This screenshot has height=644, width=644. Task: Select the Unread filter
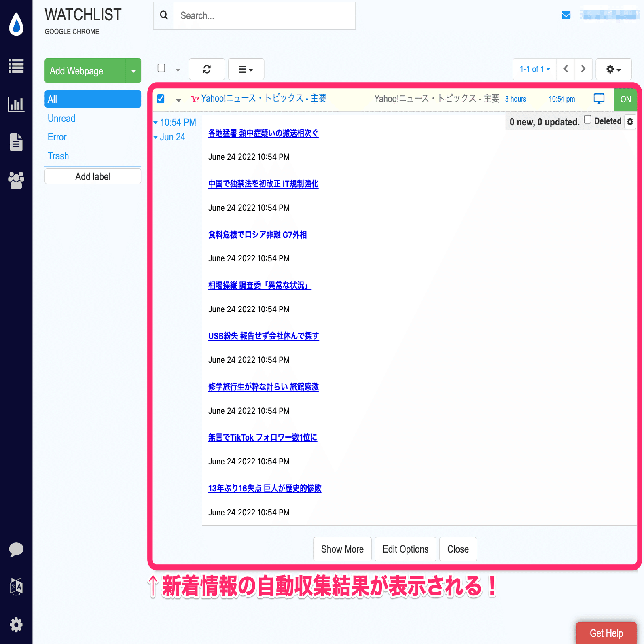coord(61,118)
